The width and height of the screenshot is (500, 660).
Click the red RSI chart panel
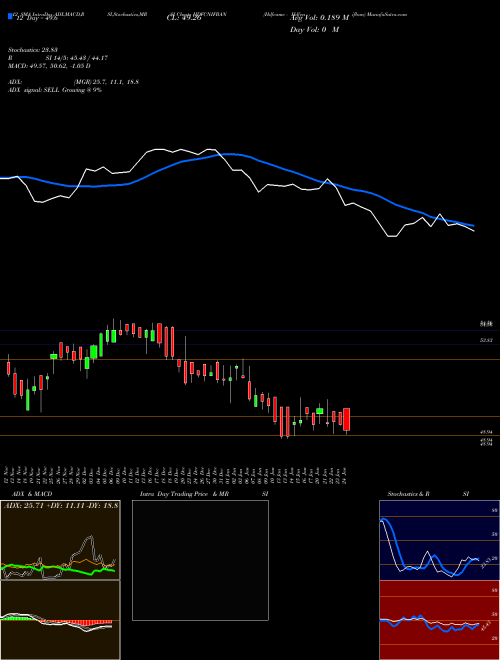point(439,620)
